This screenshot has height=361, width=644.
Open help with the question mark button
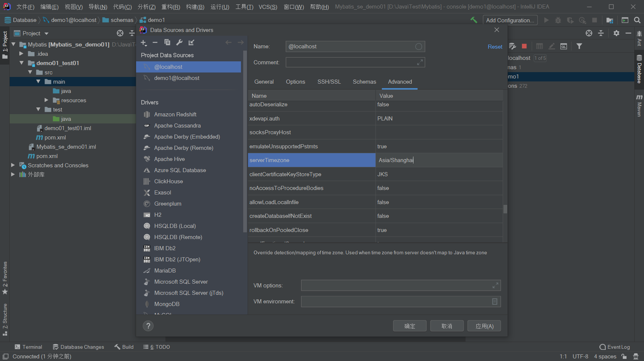click(148, 326)
